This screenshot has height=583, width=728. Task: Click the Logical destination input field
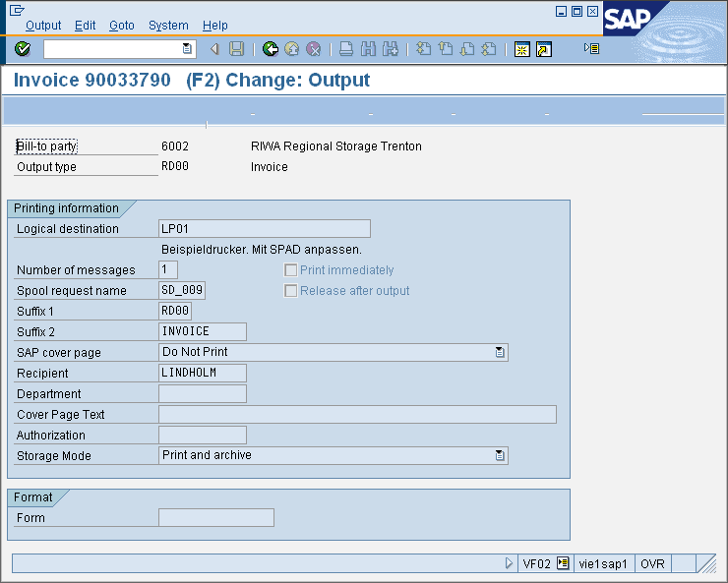(264, 229)
